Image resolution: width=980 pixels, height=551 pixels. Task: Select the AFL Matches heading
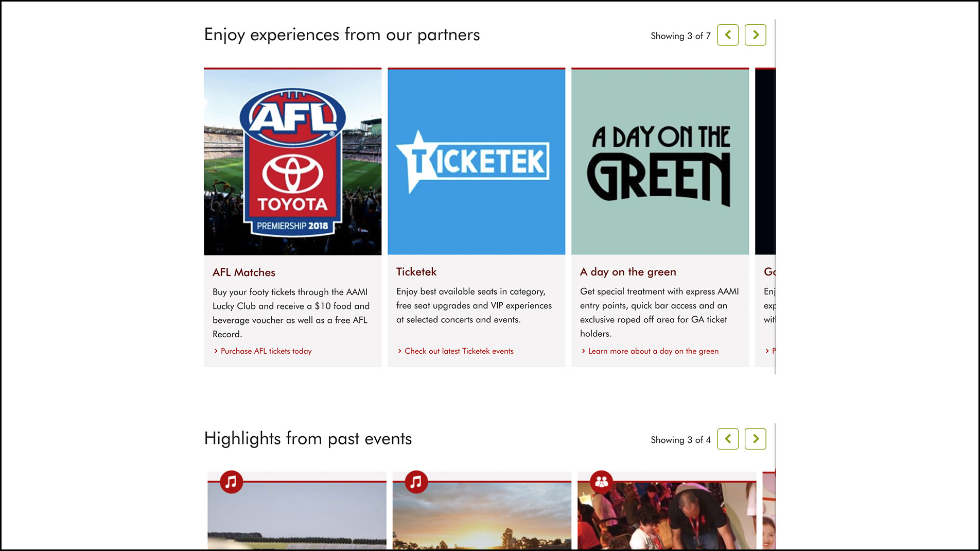[x=244, y=272]
